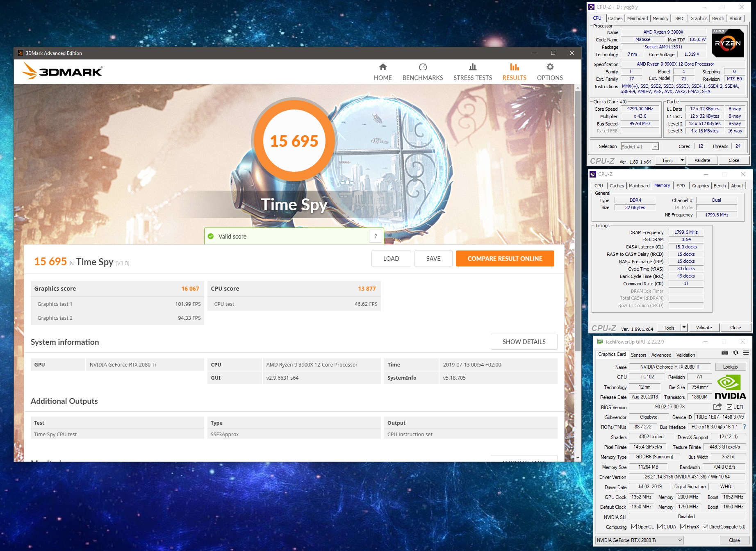Switch to Mainboard tab in top CPU-Z
This screenshot has height=551, width=756.
click(x=638, y=18)
